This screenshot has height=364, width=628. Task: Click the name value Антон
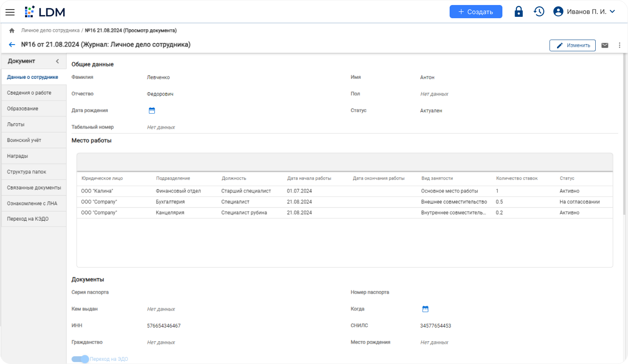point(427,77)
